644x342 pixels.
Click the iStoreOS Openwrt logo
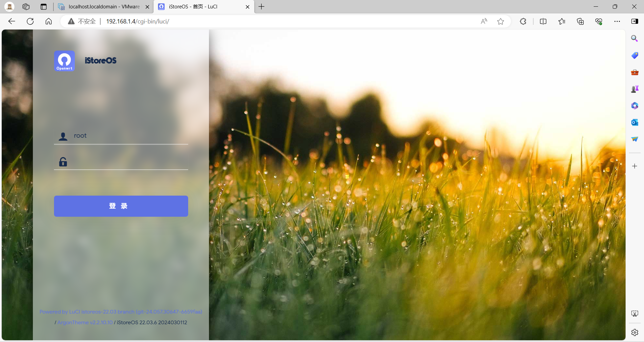coord(64,61)
